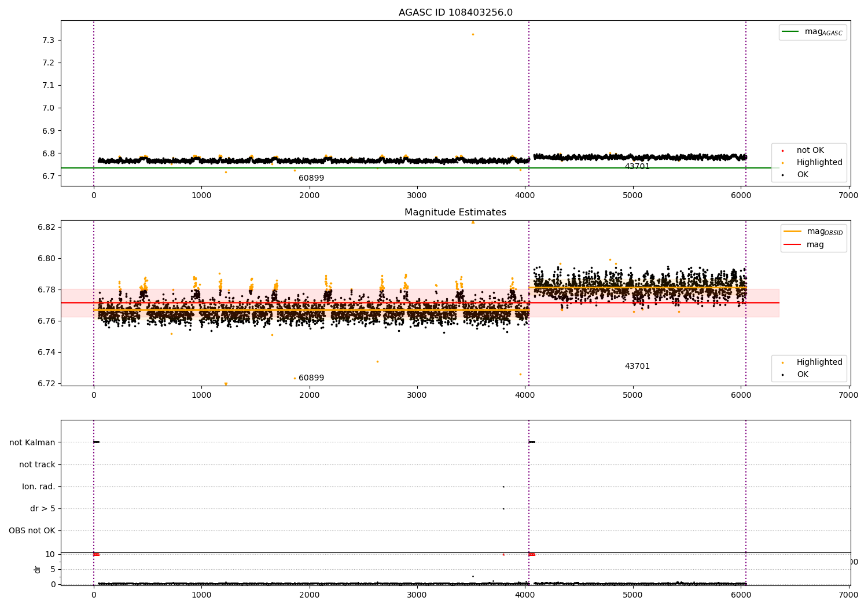Click 'not OK' legend entry in top plot

(x=810, y=151)
